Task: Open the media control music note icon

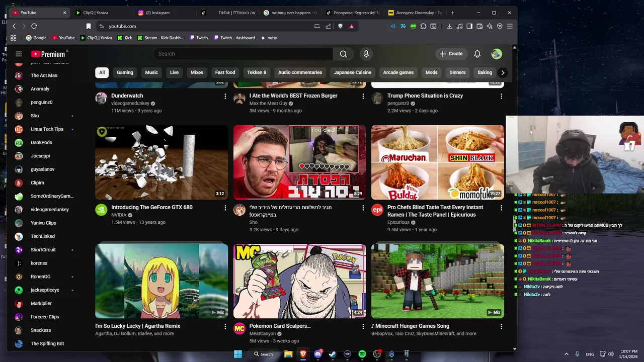Action: tap(459, 26)
